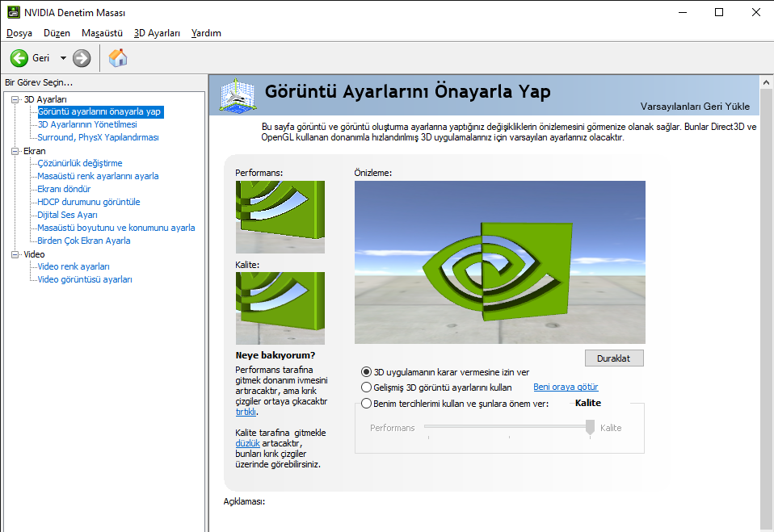Open 'Birden Çok Ekran Ayarla' tree item
This screenshot has height=532, width=774.
(84, 241)
